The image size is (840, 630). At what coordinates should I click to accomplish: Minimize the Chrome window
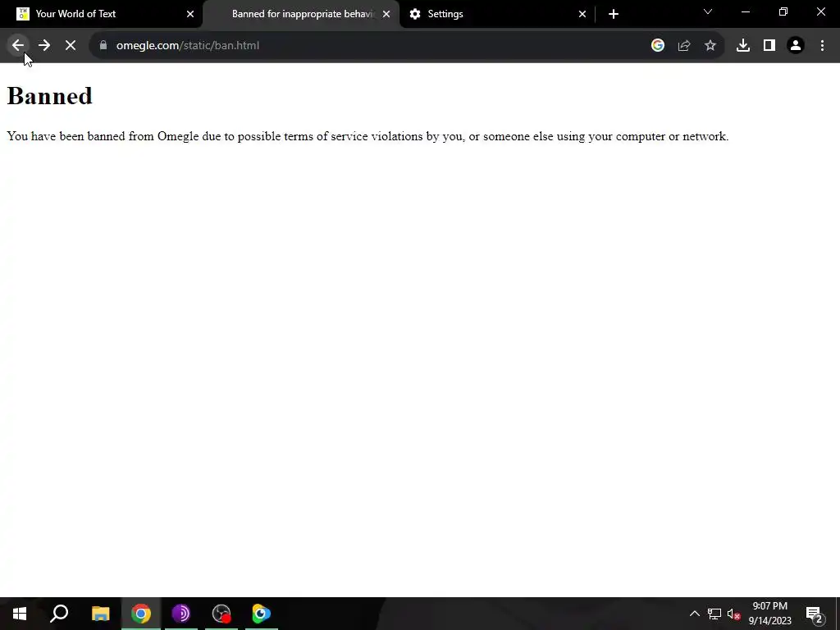pyautogui.click(x=745, y=11)
